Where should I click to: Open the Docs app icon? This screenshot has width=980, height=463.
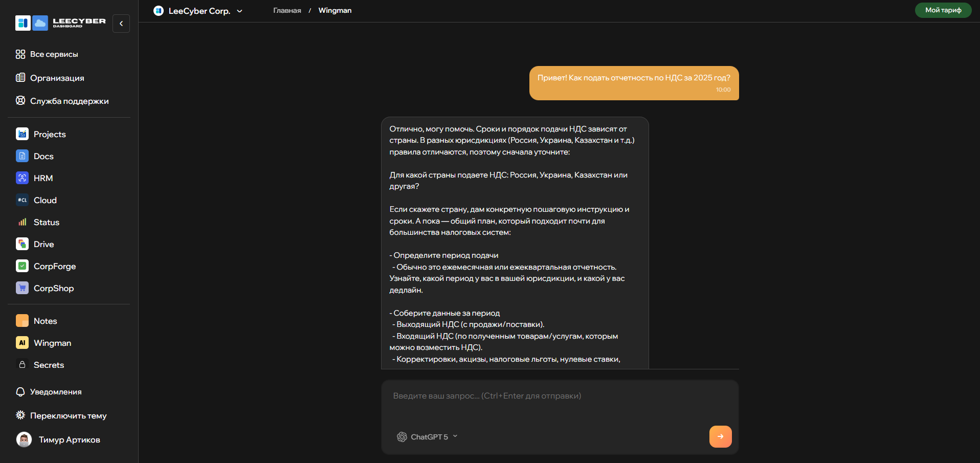point(22,156)
